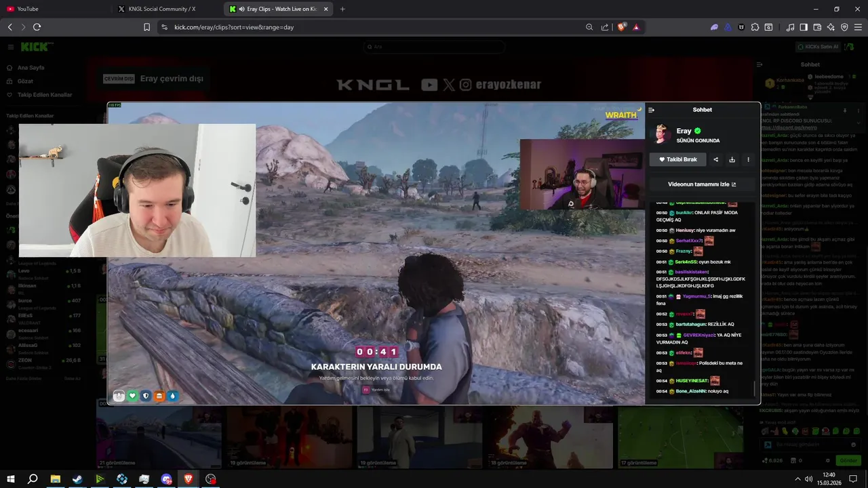868x488 pixels.
Task: Open Brave Rewards triangle icon
Action: click(x=636, y=27)
